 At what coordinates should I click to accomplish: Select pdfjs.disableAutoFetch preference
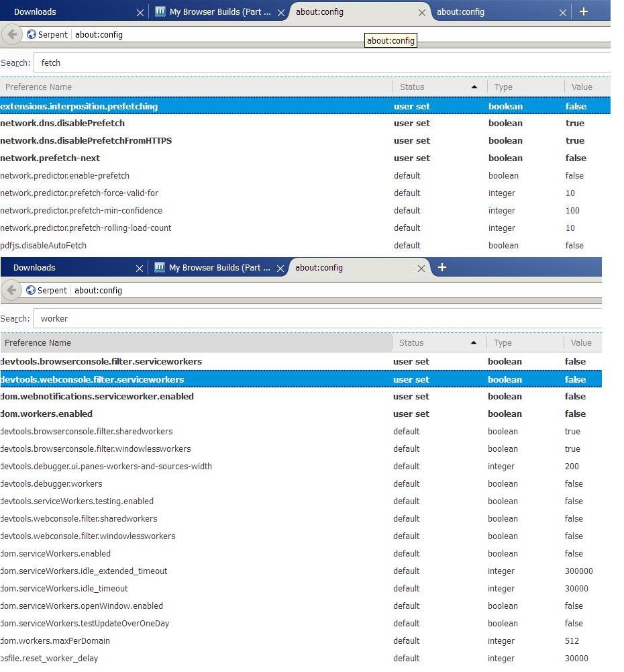[x=305, y=246]
